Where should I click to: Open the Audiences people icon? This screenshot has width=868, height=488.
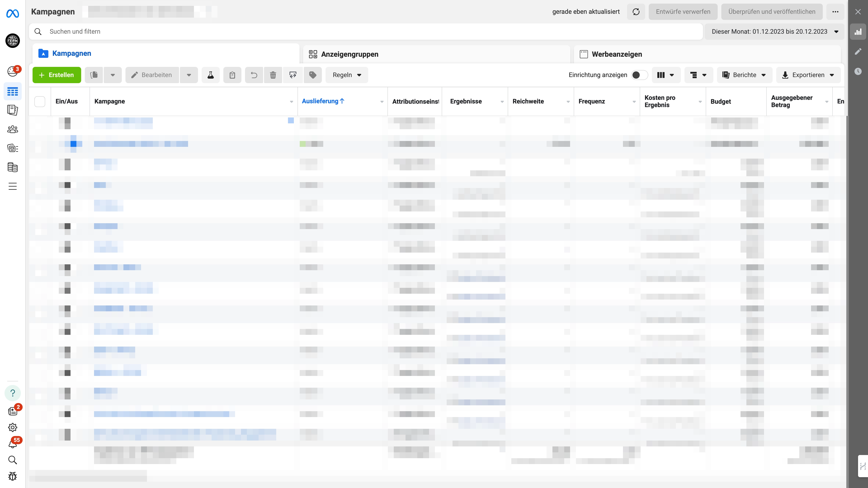click(12, 129)
